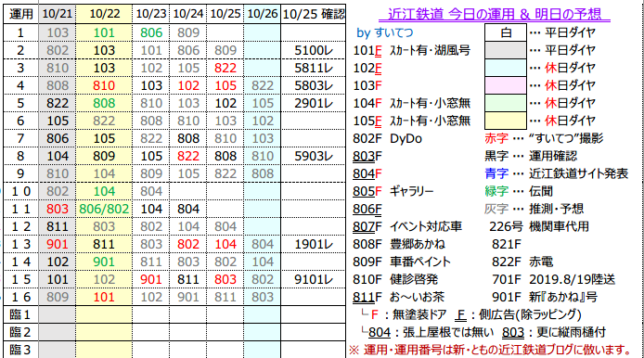Select the 10/21 column header
This screenshot has height=358, width=644.
(58, 14)
